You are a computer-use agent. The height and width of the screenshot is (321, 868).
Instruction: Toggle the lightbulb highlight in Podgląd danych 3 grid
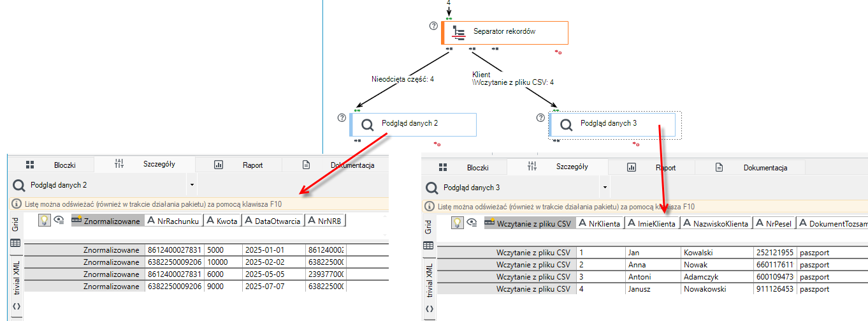click(x=458, y=223)
